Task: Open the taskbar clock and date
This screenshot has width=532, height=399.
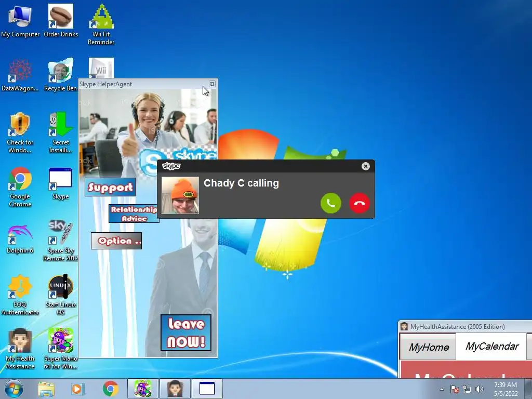Action: pos(506,389)
